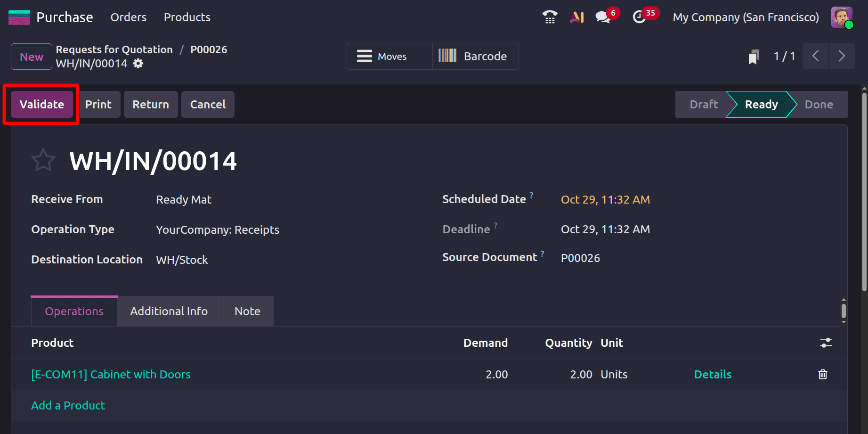
Task: Open My Company (San Francisco) switcher
Action: point(746,17)
